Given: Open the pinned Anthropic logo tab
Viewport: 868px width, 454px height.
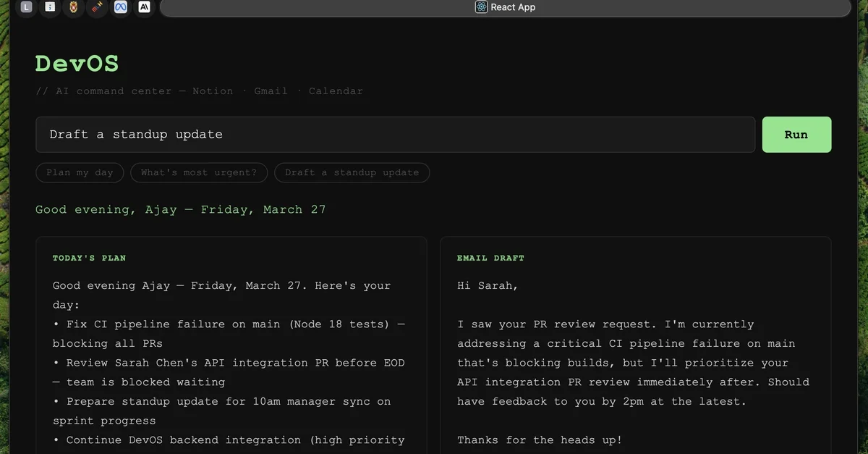Looking at the screenshot, I should tap(144, 7).
